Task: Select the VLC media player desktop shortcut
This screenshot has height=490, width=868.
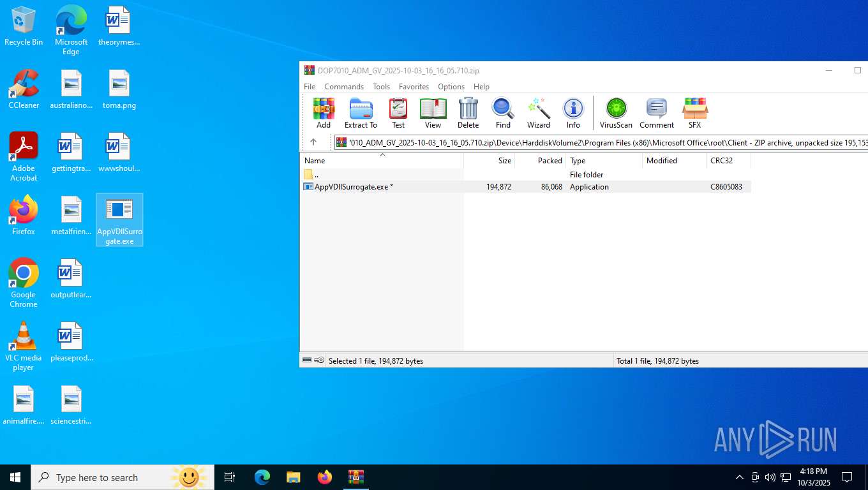Action: click(x=24, y=346)
